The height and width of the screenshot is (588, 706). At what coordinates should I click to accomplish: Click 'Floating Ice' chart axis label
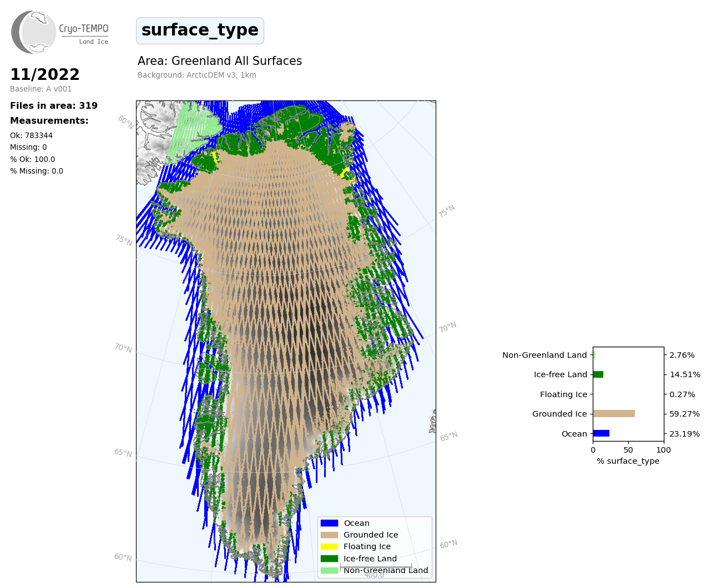click(563, 394)
